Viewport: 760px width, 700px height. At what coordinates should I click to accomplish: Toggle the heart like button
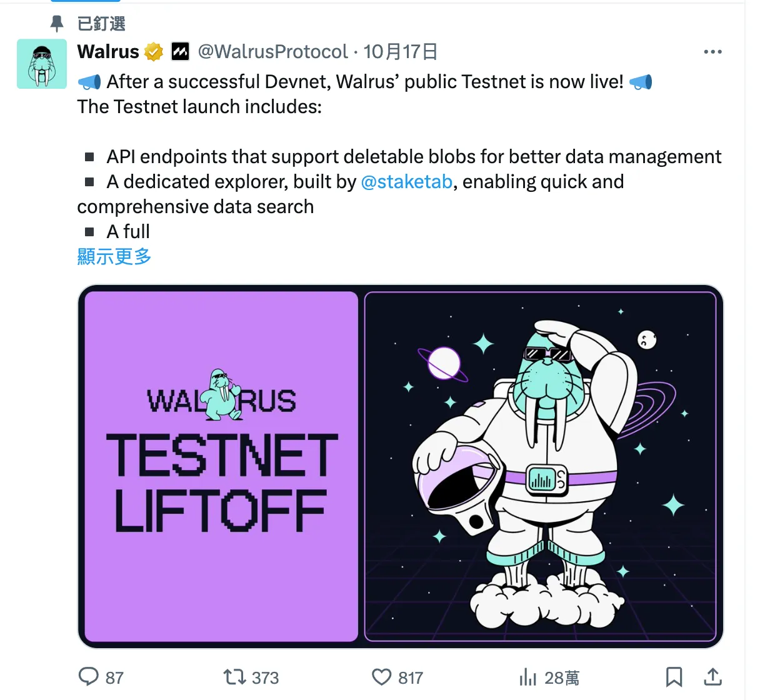[381, 677]
